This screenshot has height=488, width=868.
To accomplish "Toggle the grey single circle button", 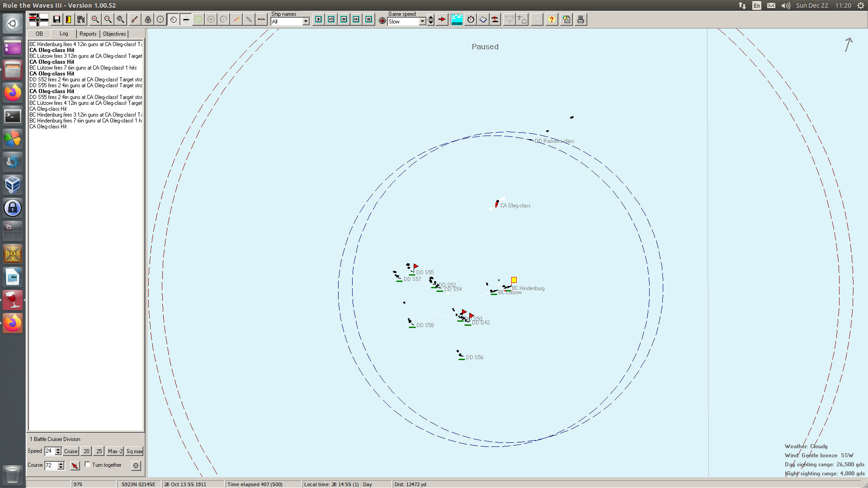I will pos(224,19).
